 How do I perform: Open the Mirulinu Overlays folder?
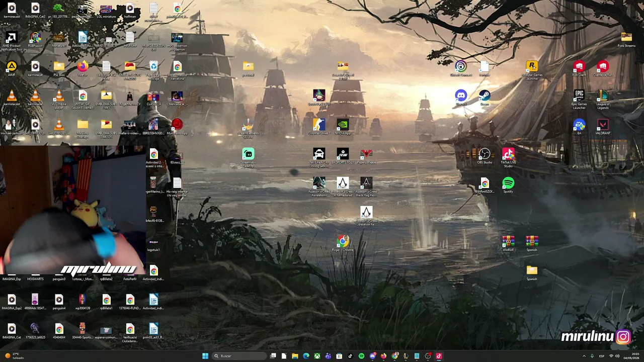point(83,128)
